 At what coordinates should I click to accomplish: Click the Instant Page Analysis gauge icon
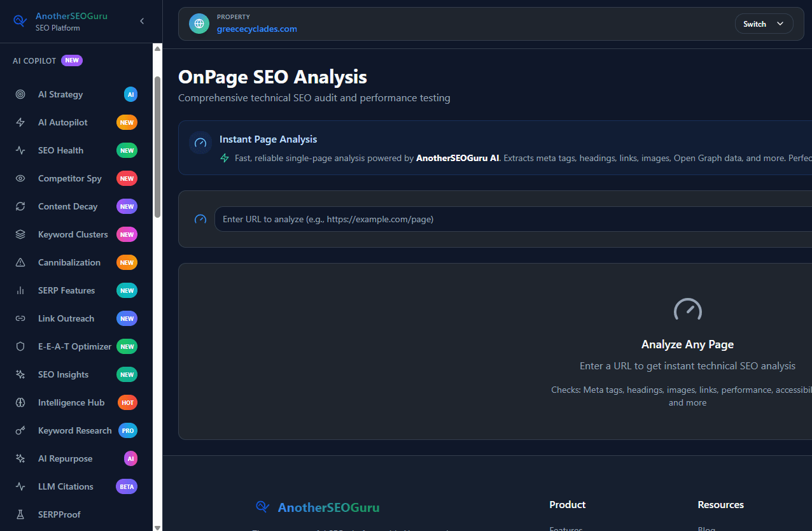point(200,143)
